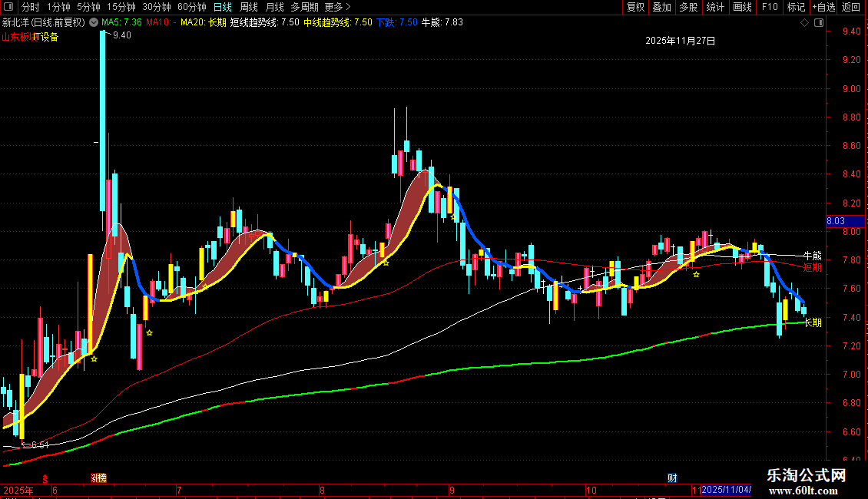Open the 多股 multi-stock view

point(688,7)
